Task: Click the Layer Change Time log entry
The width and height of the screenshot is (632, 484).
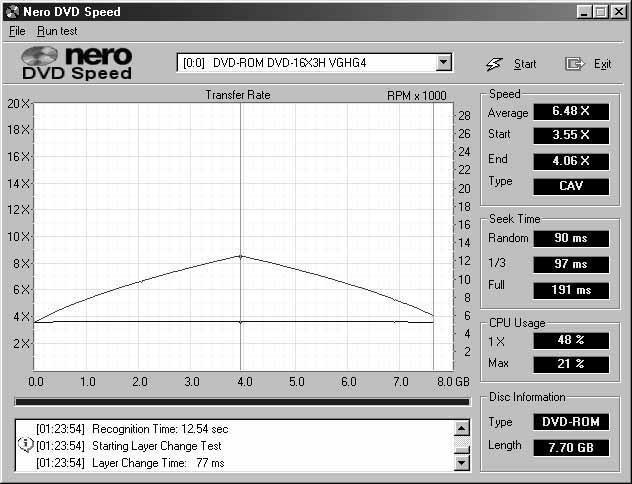Action: [x=158, y=463]
